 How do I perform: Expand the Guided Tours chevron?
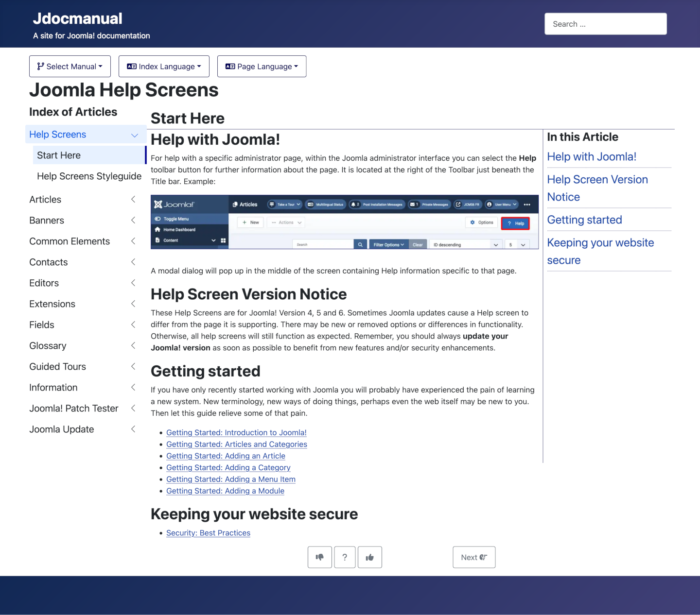click(x=133, y=366)
